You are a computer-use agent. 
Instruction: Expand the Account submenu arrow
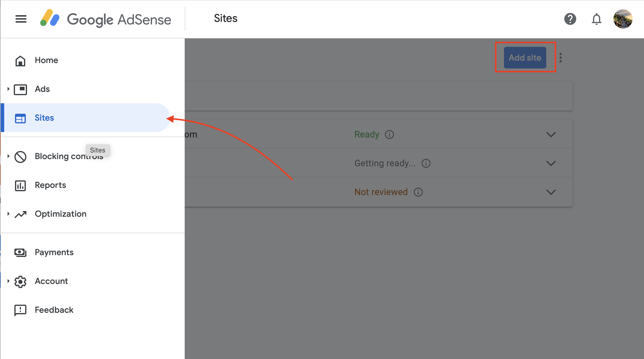tap(8, 281)
